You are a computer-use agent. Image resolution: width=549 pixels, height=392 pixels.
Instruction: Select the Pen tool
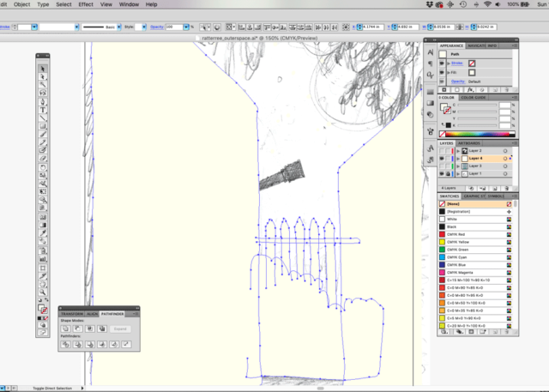point(43,101)
